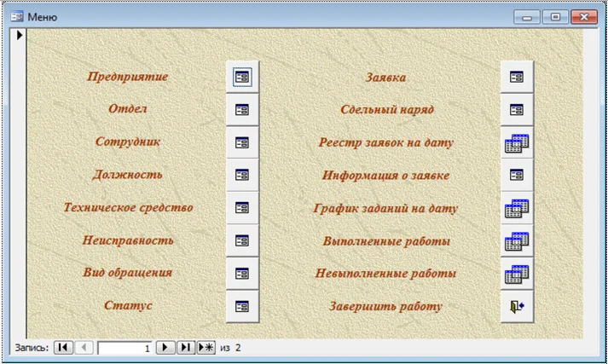
Task: Click the Должность label text
Action: (x=128, y=175)
